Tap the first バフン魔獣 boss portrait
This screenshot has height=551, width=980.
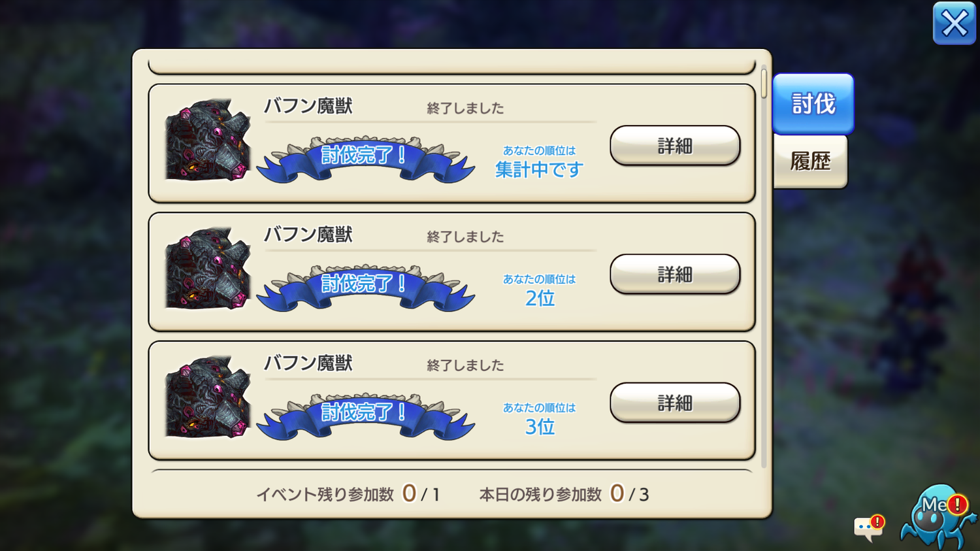(207, 140)
